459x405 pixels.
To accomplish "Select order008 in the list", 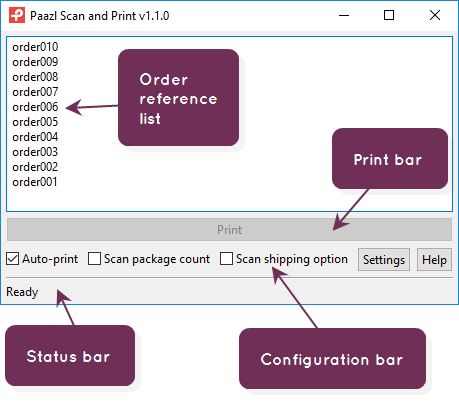I will click(35, 77).
